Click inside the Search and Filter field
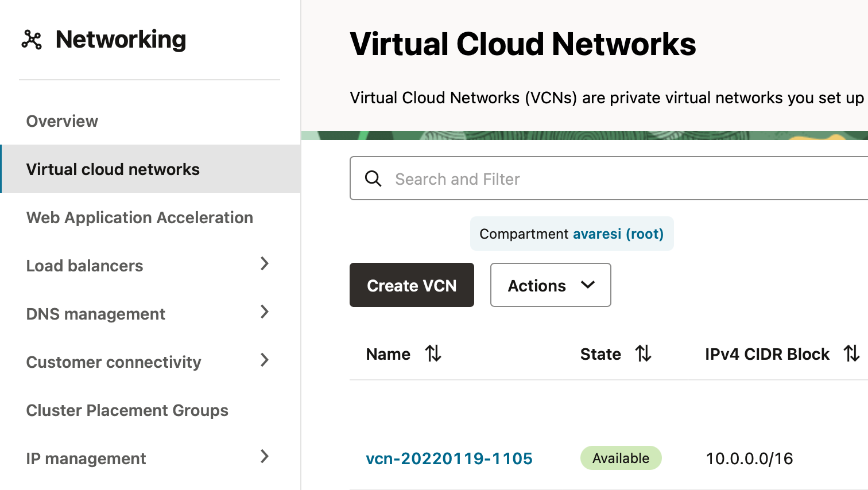868x490 pixels. tap(517, 178)
